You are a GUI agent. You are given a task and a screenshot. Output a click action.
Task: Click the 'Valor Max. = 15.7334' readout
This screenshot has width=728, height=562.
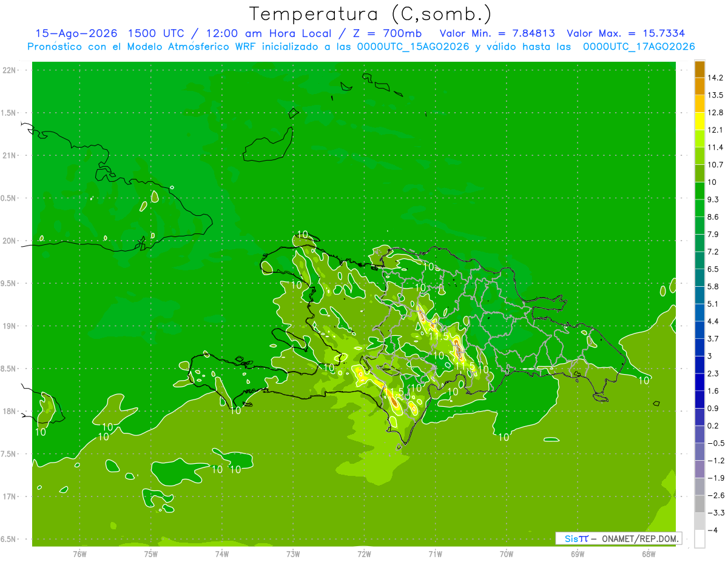[625, 33]
